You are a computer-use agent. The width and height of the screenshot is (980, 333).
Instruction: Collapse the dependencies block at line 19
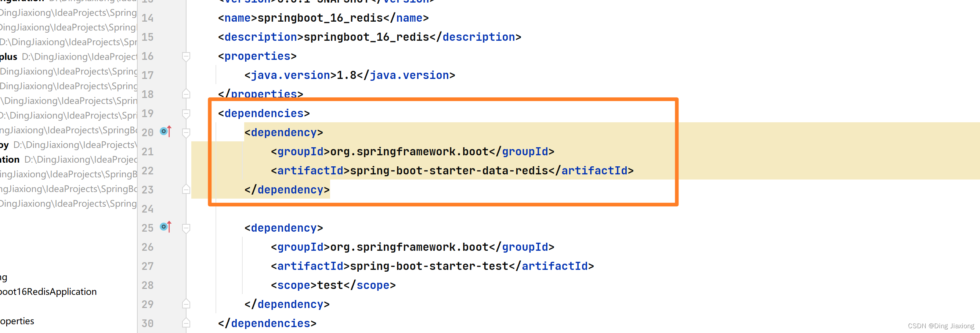186,114
